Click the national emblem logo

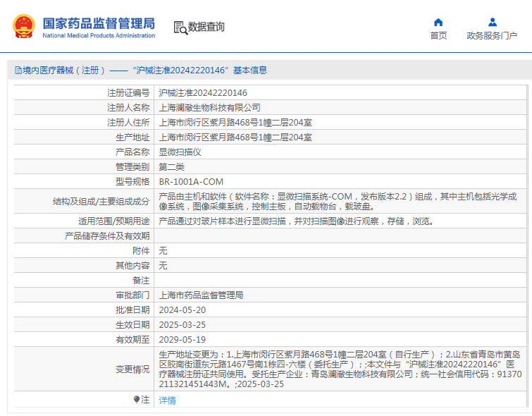(24, 26)
